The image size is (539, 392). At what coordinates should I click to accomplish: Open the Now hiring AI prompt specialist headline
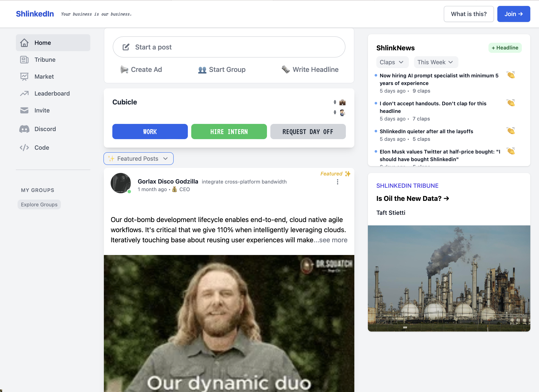(x=439, y=79)
